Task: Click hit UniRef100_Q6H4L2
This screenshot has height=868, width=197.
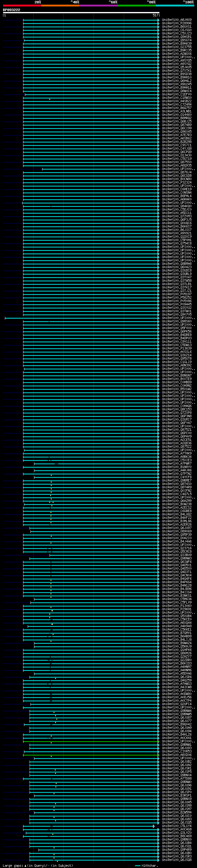Action: (177, 81)
